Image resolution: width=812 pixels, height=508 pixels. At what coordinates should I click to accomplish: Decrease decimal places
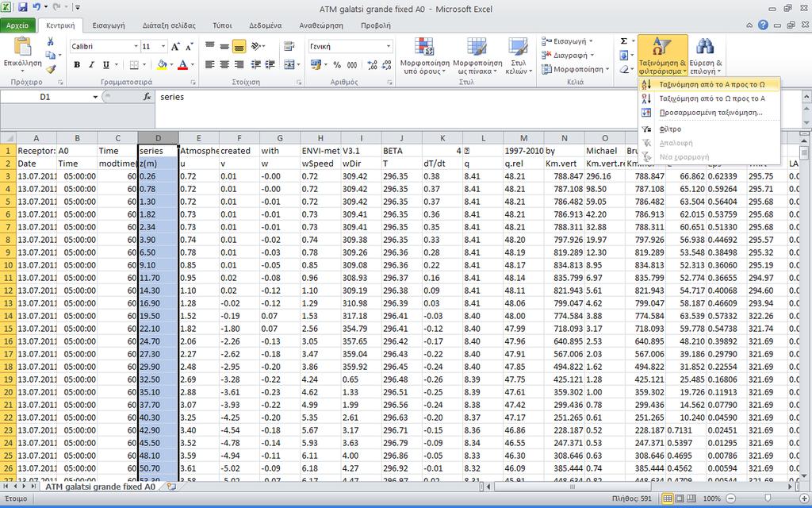click(x=386, y=65)
